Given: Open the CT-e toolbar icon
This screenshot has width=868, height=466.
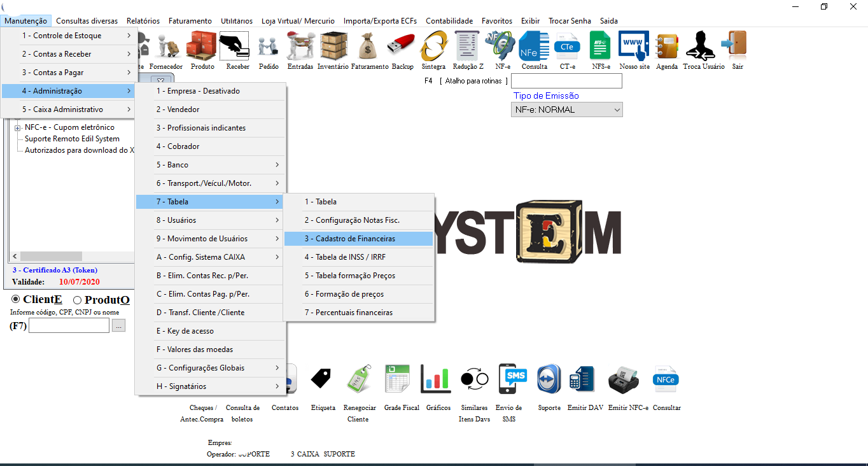Looking at the screenshot, I should 567,47.
